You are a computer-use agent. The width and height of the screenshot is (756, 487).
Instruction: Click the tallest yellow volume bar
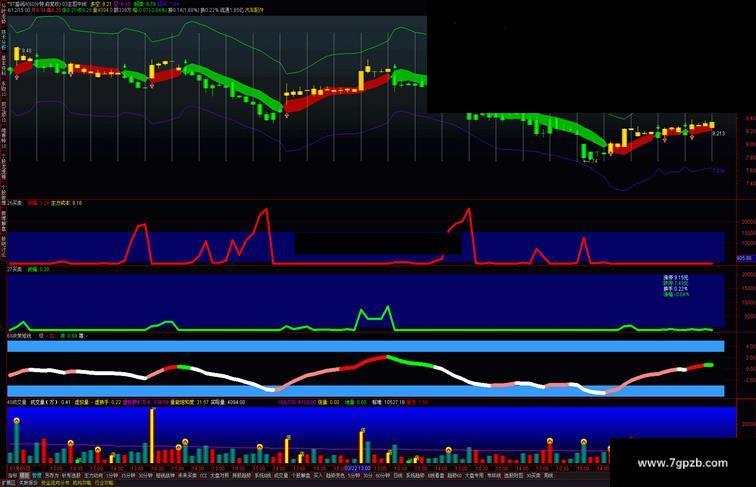(152, 436)
